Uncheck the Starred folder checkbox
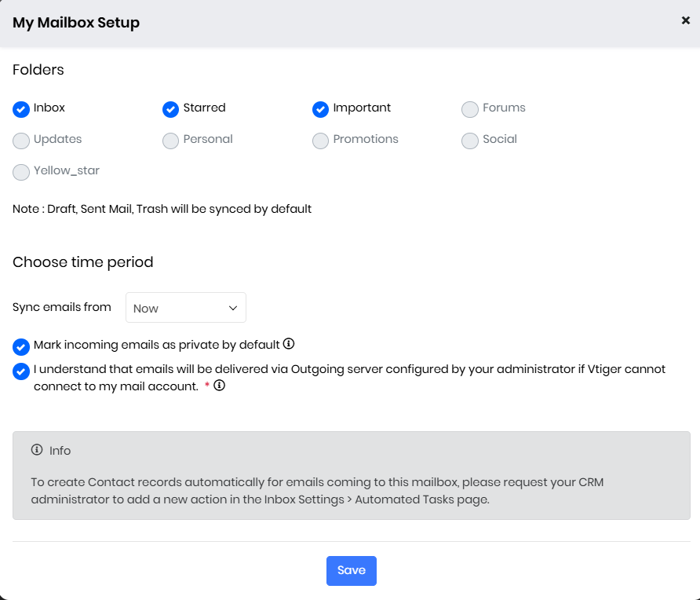 [170, 109]
